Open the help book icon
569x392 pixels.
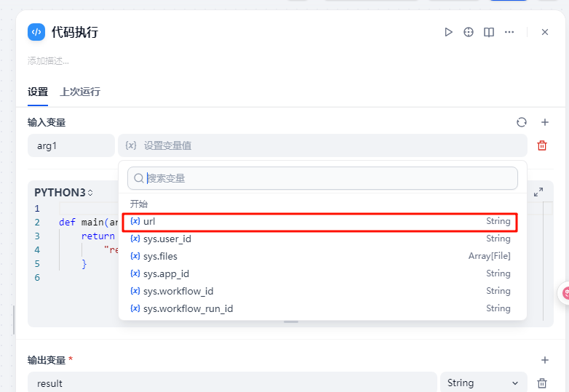click(x=489, y=32)
